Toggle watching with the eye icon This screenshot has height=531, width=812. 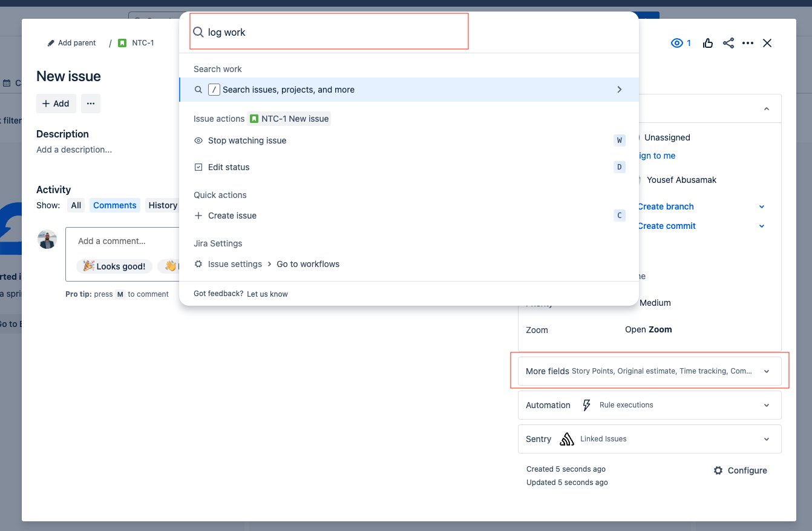point(676,43)
